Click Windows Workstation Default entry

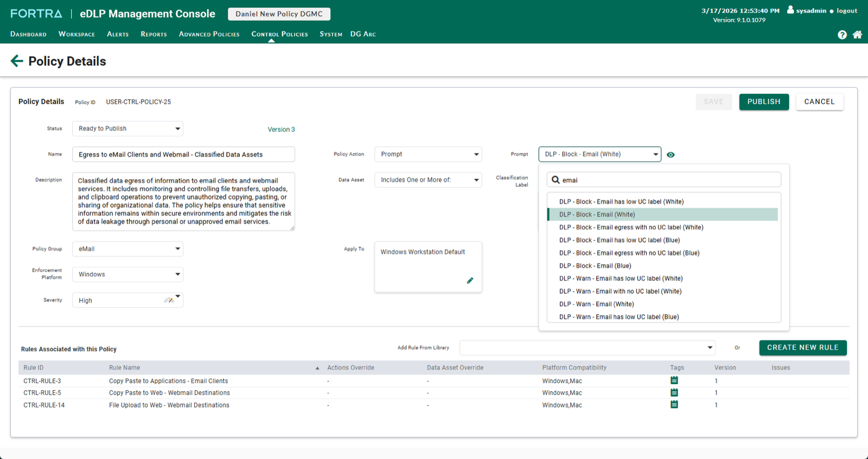[x=423, y=252]
